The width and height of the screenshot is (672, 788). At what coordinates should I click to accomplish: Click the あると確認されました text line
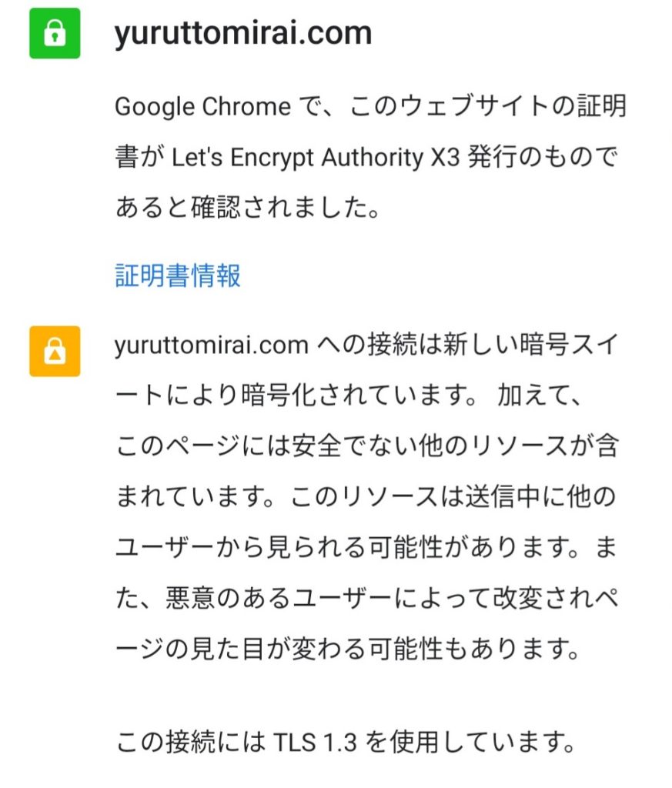click(x=247, y=207)
